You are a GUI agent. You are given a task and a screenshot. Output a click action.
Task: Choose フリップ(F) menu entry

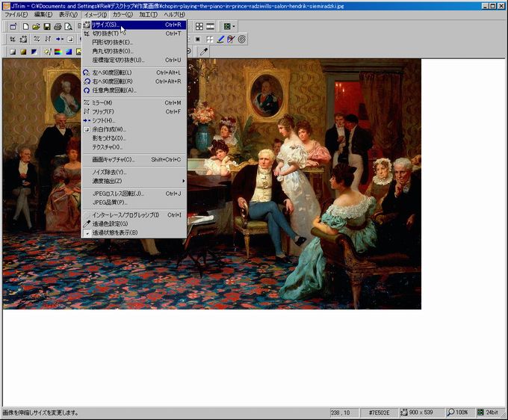pyautogui.click(x=134, y=111)
